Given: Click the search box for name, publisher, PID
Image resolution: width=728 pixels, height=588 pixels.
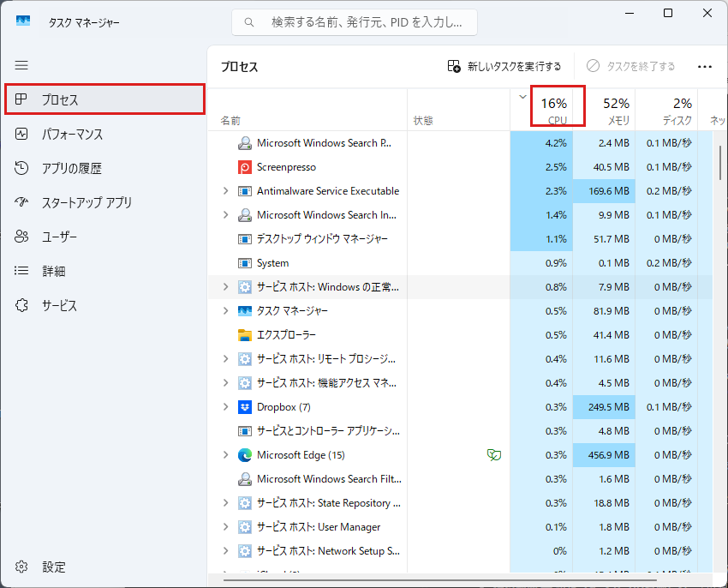Looking at the screenshot, I should 355,22.
